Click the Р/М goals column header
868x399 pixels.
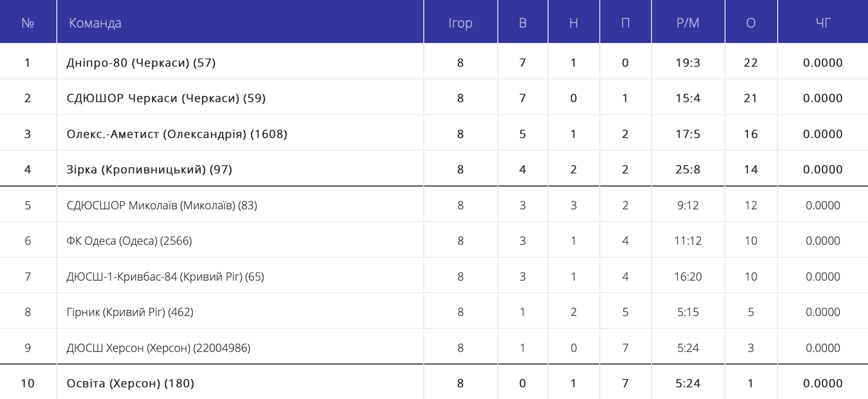[x=688, y=23]
